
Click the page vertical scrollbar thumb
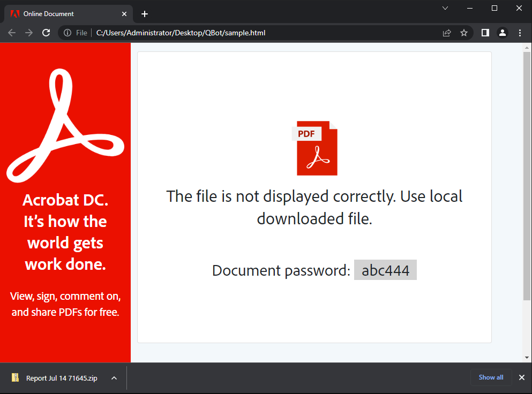click(x=527, y=176)
